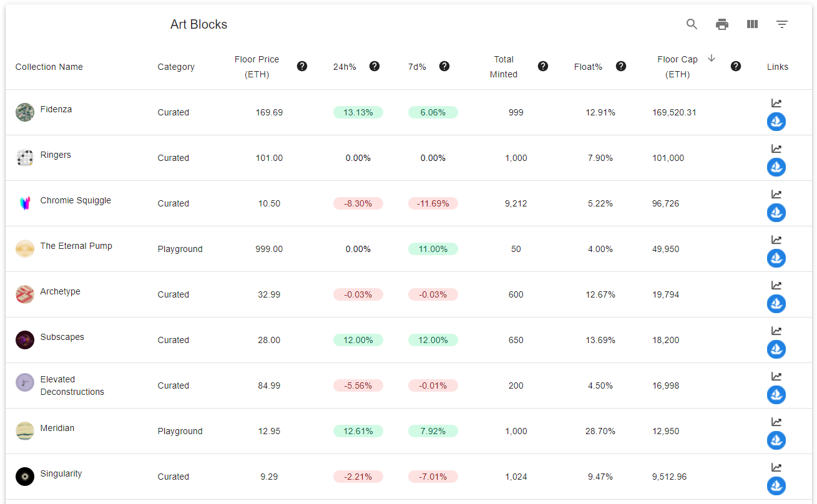Sort the table by 7d% column
817x504 pixels.
pyautogui.click(x=417, y=65)
